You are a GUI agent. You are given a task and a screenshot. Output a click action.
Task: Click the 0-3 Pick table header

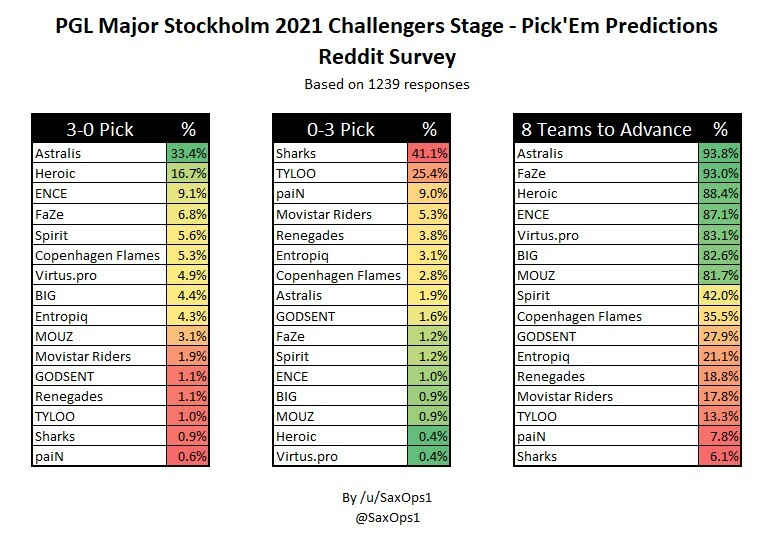[341, 129]
